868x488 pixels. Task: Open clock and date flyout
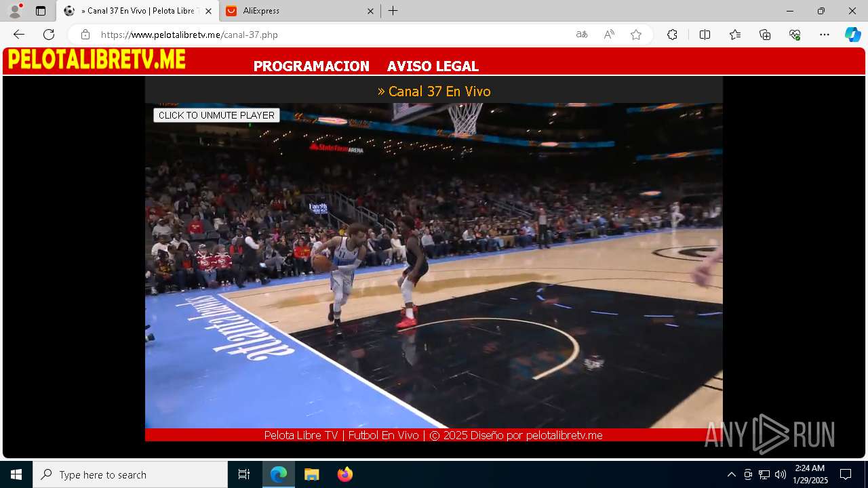point(810,474)
